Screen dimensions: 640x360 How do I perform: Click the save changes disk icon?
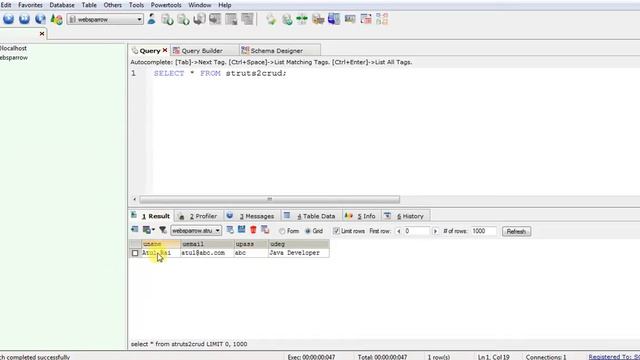242,229
